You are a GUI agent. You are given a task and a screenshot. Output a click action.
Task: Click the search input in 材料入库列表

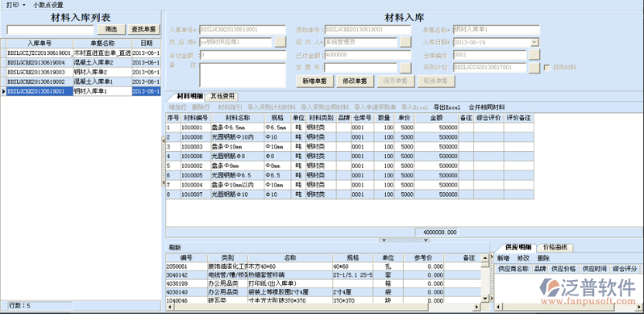50,30
